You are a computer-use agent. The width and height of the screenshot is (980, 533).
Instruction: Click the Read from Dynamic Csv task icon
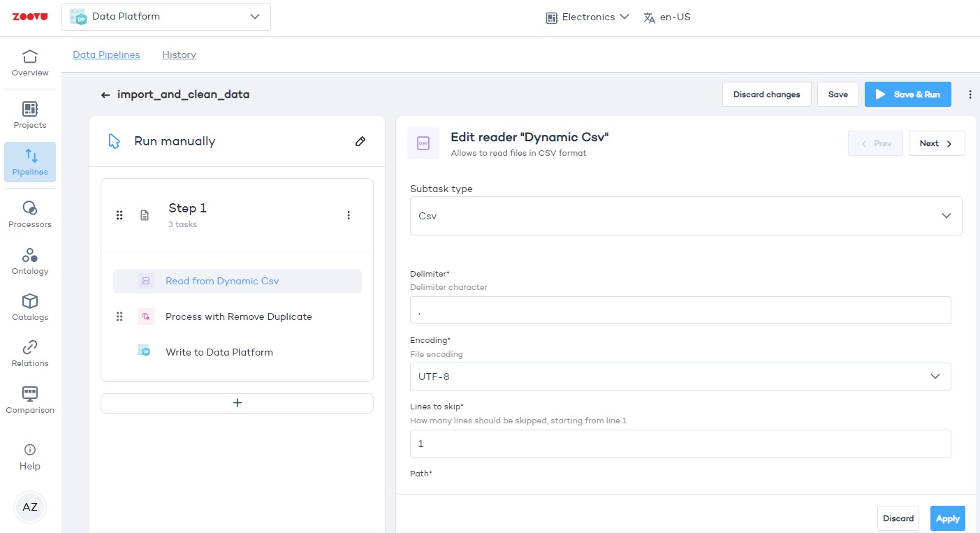(146, 281)
